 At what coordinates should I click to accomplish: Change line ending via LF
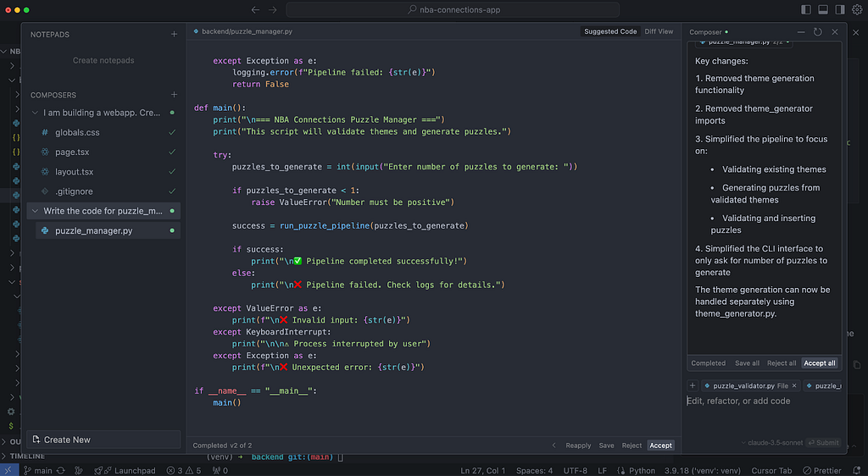tap(603, 470)
